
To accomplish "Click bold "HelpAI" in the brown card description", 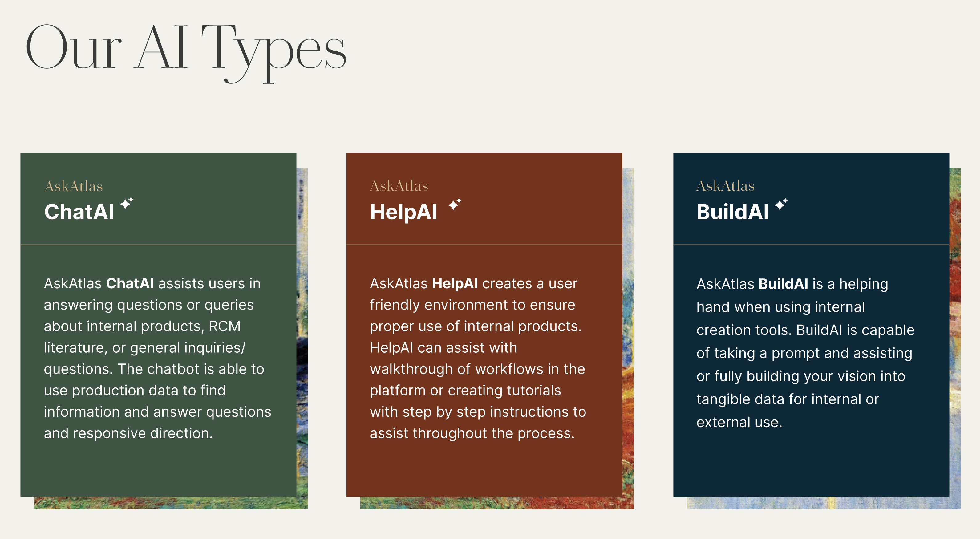I will 455,283.
